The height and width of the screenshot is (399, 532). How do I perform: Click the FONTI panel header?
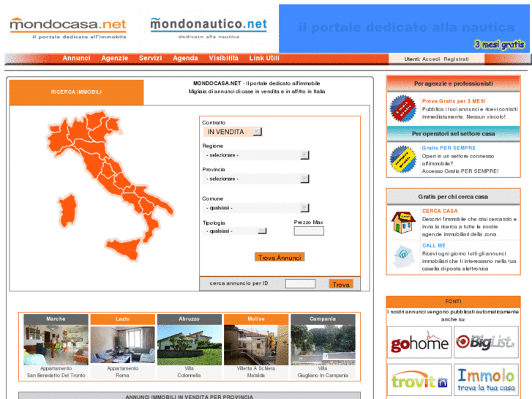453,302
